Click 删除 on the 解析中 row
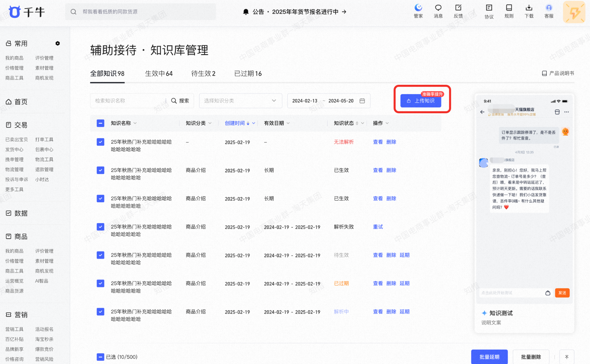 click(x=391, y=312)
